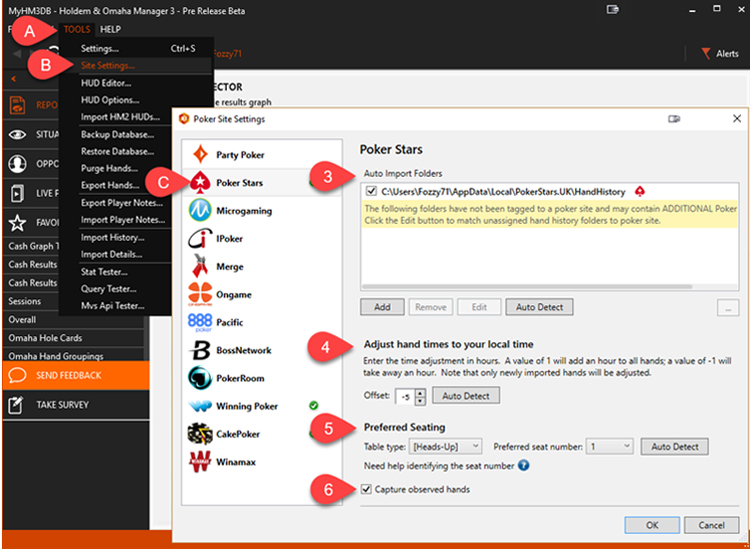Click the SEND FEEDBACK sidebar button
Image resolution: width=750 pixels, height=550 pixels.
pyautogui.click(x=76, y=375)
